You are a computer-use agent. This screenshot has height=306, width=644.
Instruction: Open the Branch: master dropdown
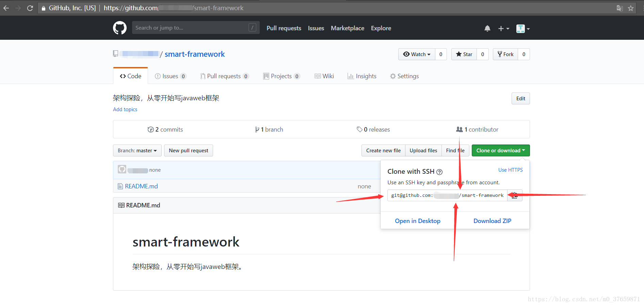137,151
